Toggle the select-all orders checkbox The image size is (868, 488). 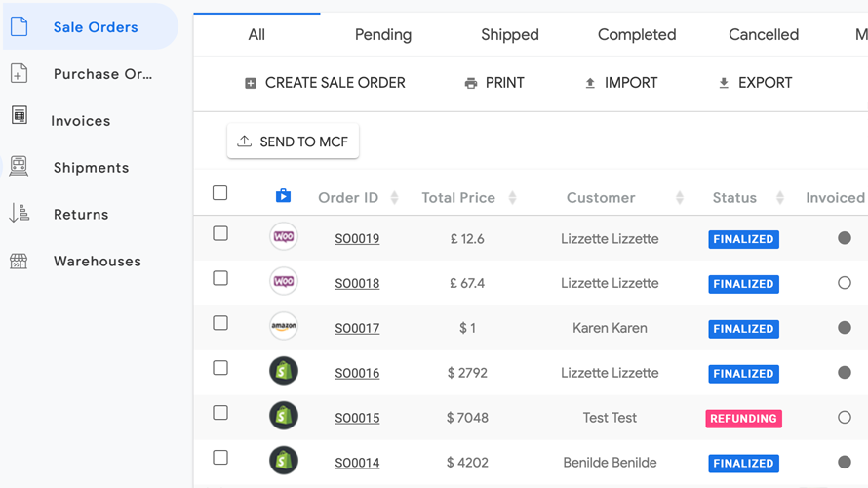click(x=220, y=193)
